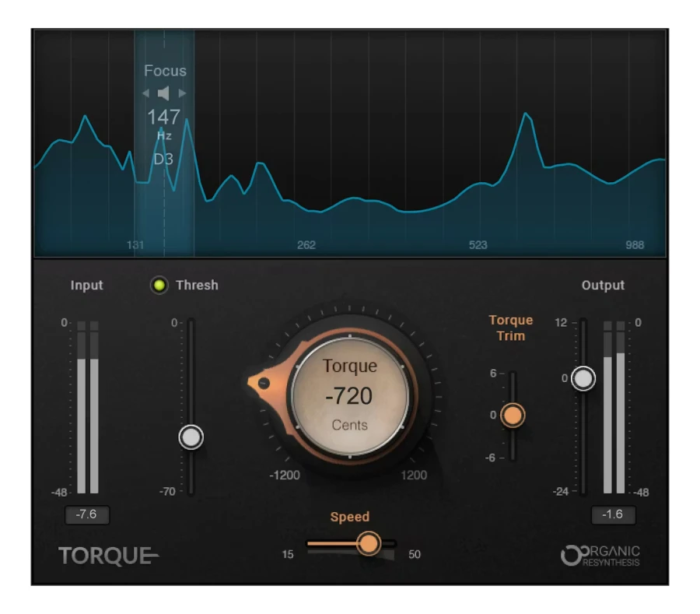The height and width of the screenshot is (614, 700).
Task: Click the Speed slider orange handle
Action: (369, 543)
